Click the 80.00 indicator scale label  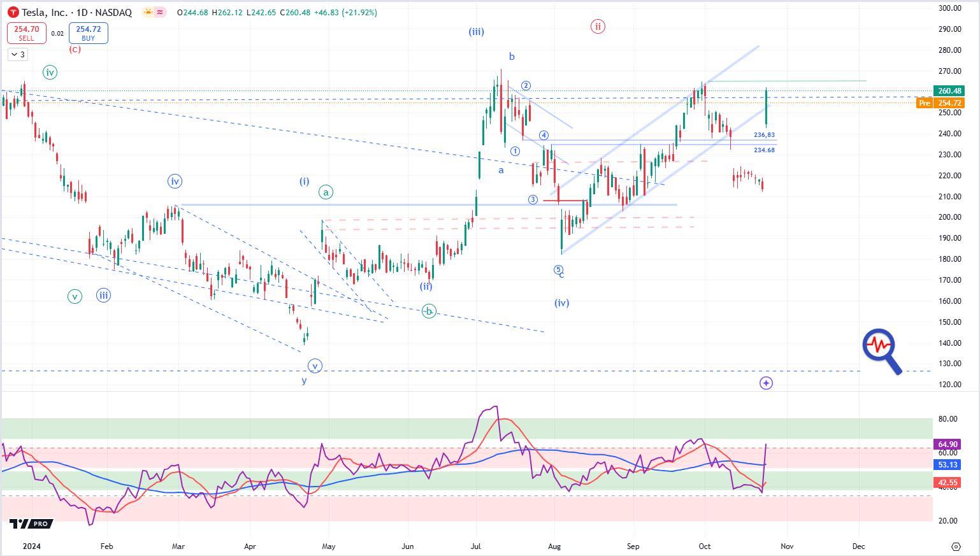click(x=948, y=419)
